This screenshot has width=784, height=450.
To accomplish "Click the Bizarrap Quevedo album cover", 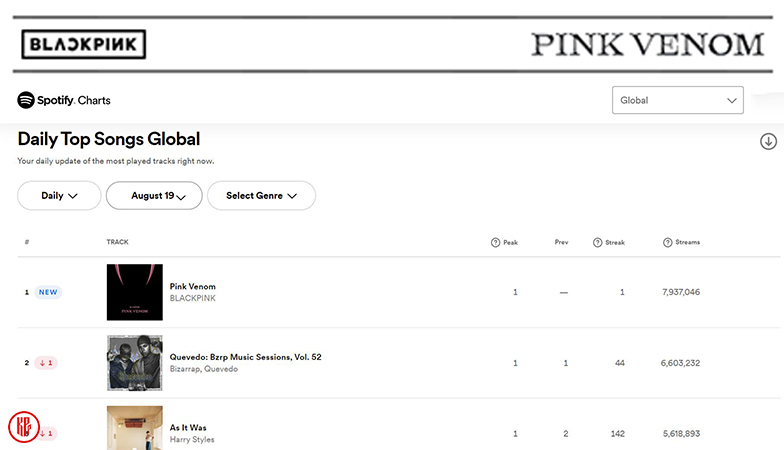I will click(134, 362).
